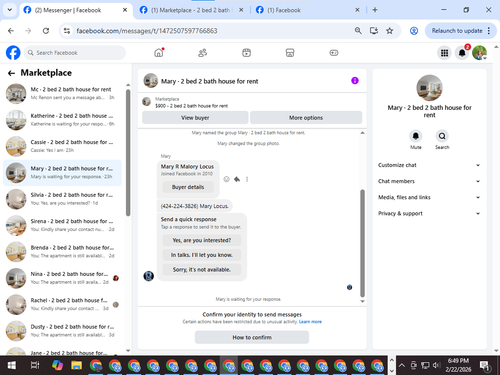The height and width of the screenshot is (375, 500).
Task: Go back using the Marketplace arrow
Action: pyautogui.click(x=11, y=73)
